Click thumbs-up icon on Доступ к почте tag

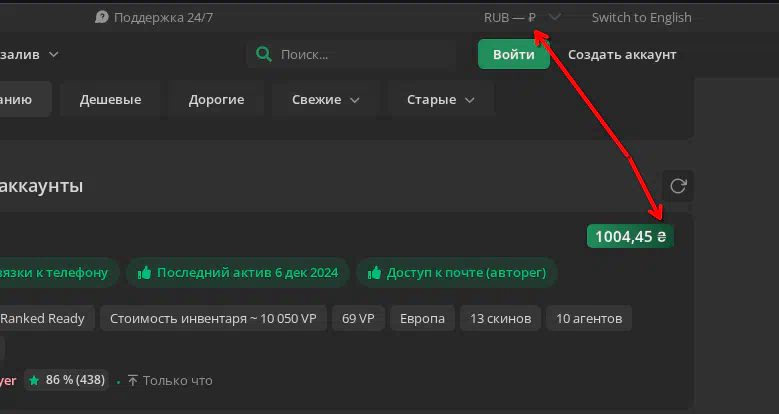click(374, 272)
